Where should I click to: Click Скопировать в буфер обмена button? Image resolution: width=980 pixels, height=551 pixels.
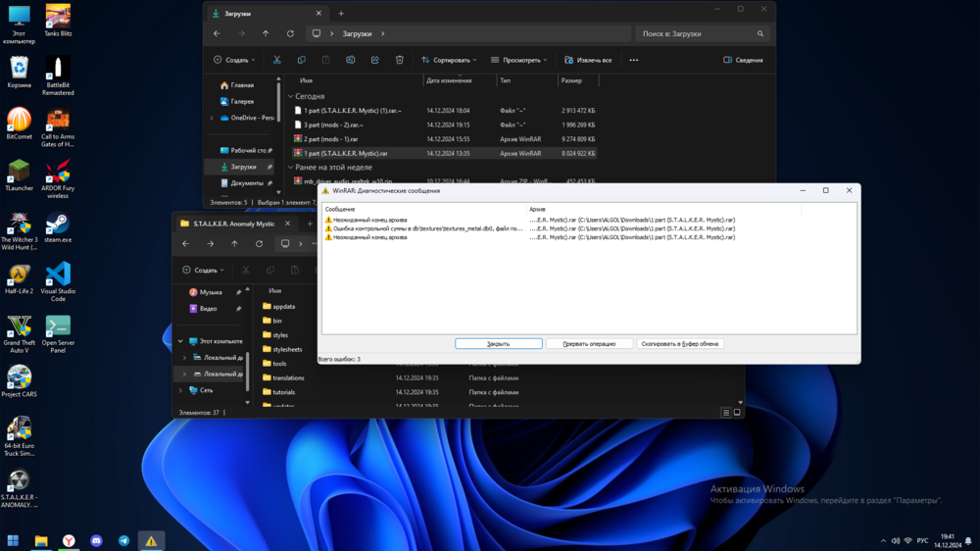pyautogui.click(x=680, y=344)
